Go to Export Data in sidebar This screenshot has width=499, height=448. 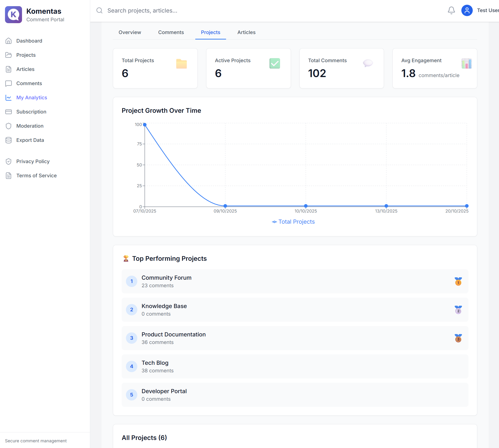pos(30,140)
